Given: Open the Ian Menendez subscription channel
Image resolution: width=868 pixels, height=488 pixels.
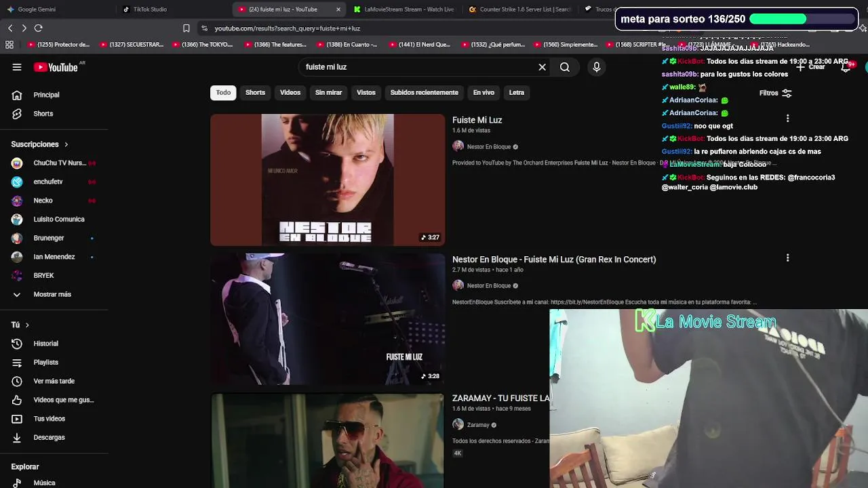Looking at the screenshot, I should coord(54,257).
